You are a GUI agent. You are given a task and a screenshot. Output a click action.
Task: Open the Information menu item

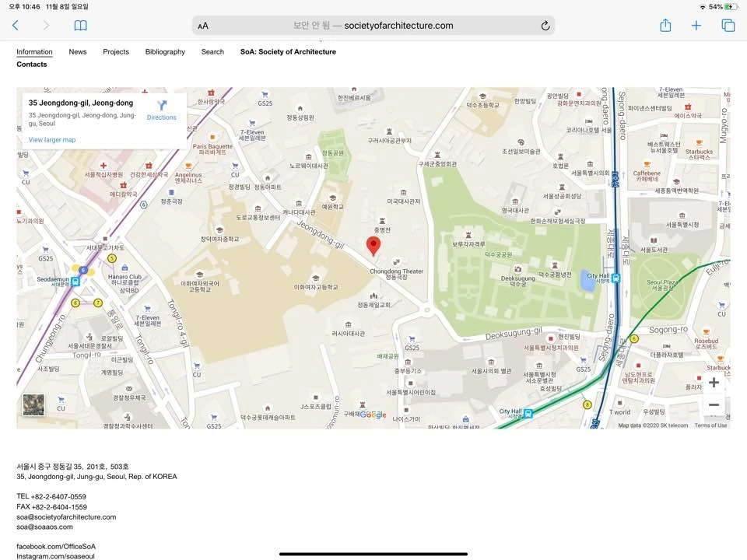point(34,51)
